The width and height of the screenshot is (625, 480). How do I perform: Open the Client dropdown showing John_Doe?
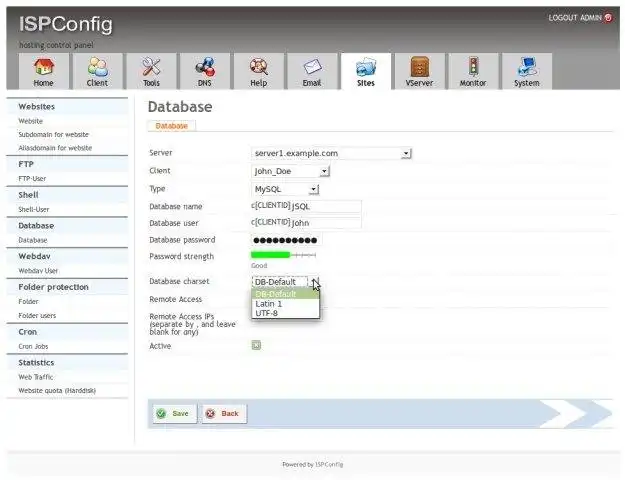290,171
